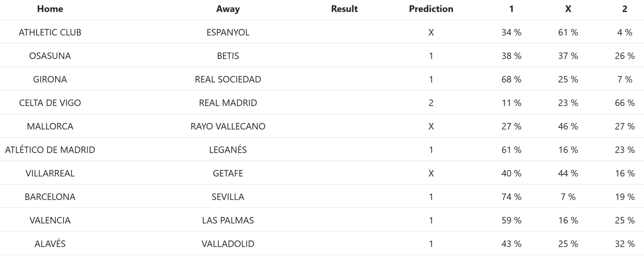Screen dimensions: 644x258
Task: Click the column header labeled X
Action: click(x=568, y=9)
